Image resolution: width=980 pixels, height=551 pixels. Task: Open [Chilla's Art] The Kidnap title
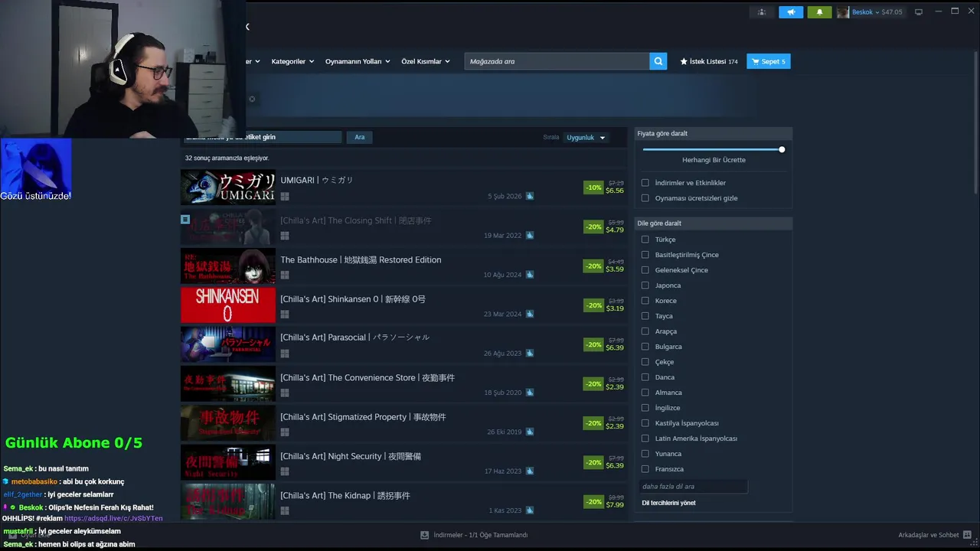(x=345, y=496)
